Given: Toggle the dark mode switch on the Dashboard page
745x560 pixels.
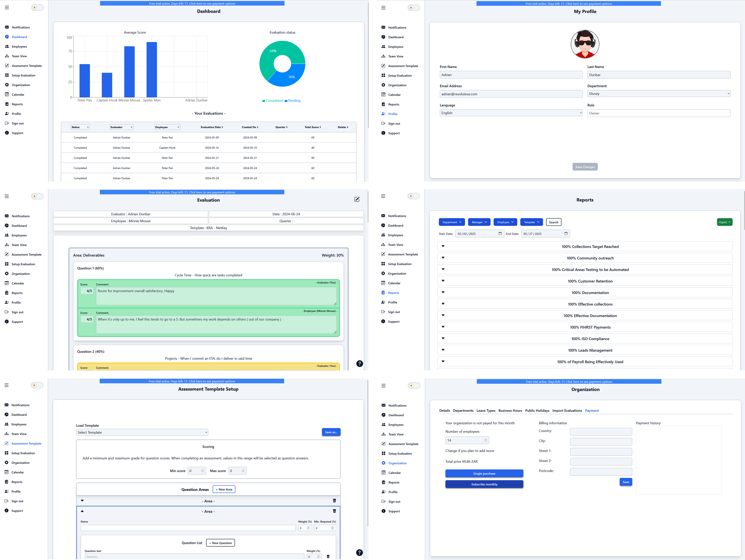Looking at the screenshot, I should 37,7.
